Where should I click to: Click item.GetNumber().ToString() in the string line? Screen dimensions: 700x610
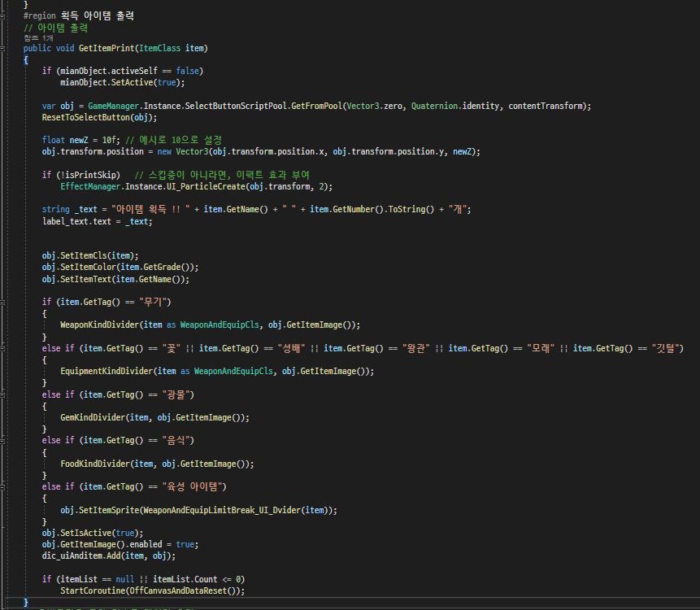pyautogui.click(x=372, y=210)
